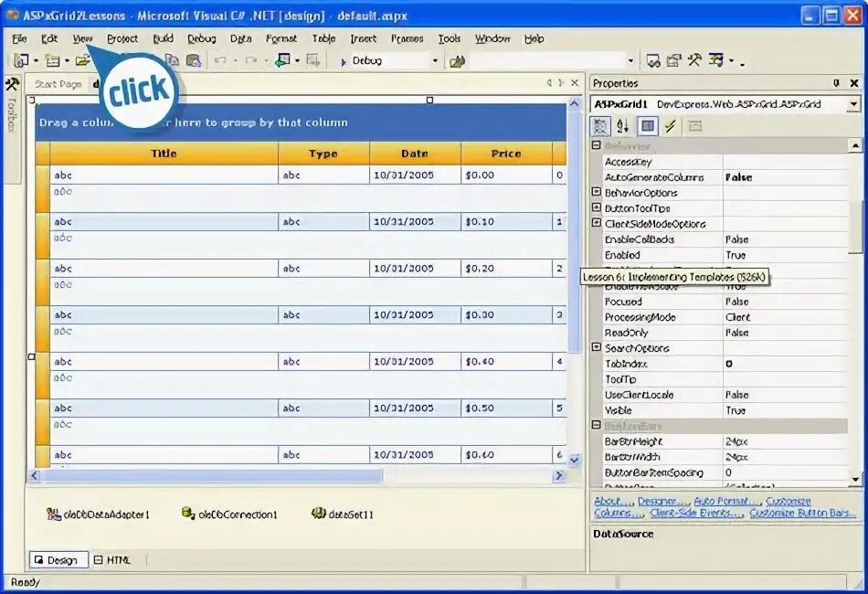The image size is (868, 594).
Task: Open the Window menu
Action: pyautogui.click(x=492, y=38)
